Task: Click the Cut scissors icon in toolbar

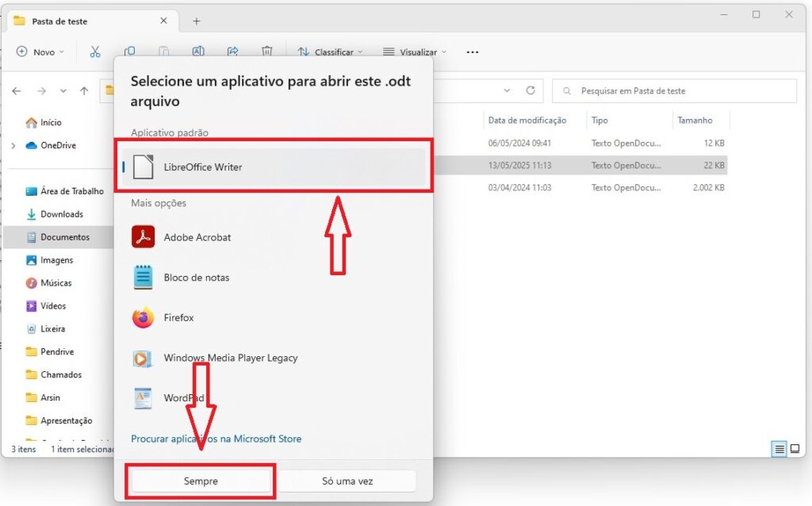Action: [95, 52]
